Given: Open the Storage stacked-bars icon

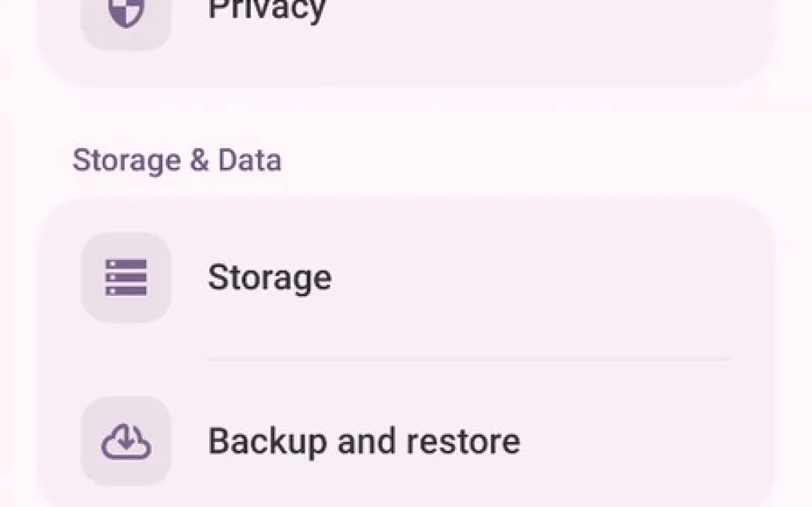Looking at the screenshot, I should (x=126, y=277).
